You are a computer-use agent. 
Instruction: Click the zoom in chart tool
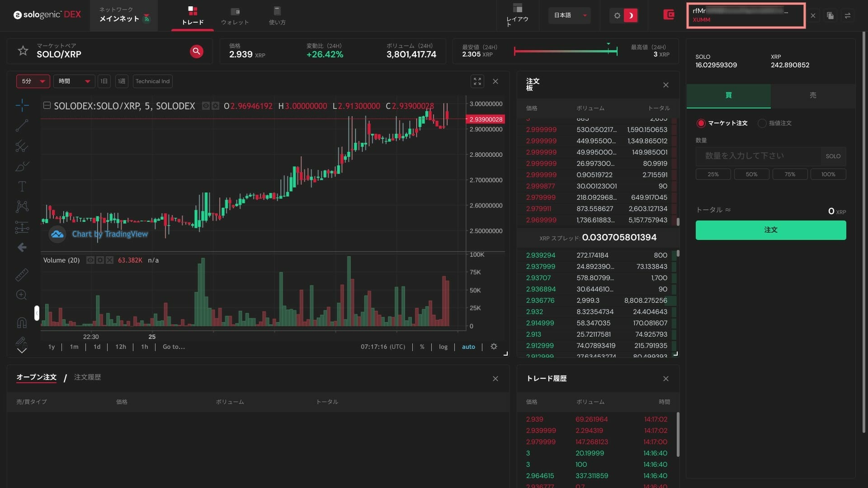[22, 295]
